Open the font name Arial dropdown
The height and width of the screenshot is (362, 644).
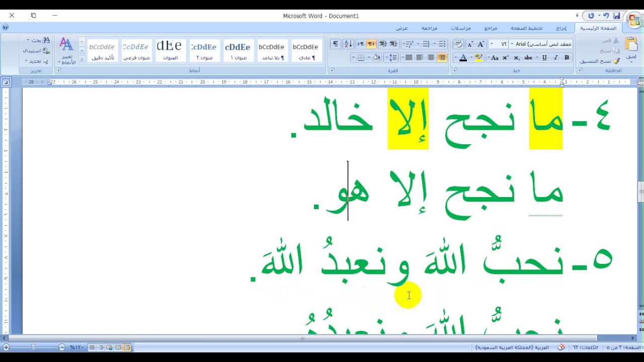pos(512,44)
